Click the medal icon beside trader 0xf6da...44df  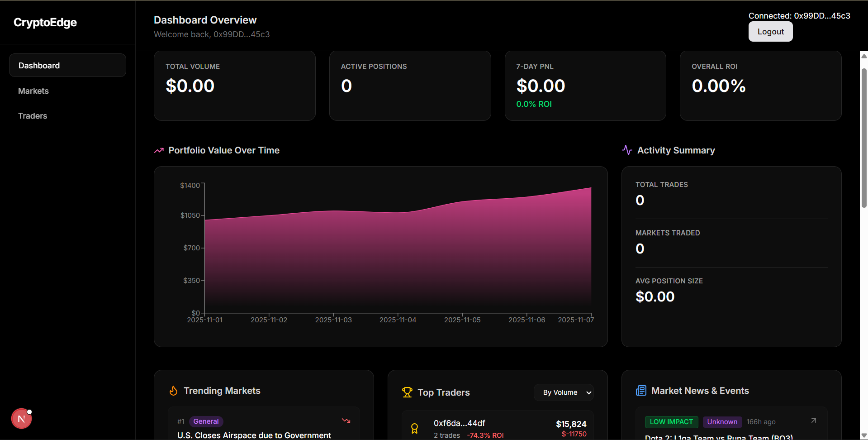point(415,427)
